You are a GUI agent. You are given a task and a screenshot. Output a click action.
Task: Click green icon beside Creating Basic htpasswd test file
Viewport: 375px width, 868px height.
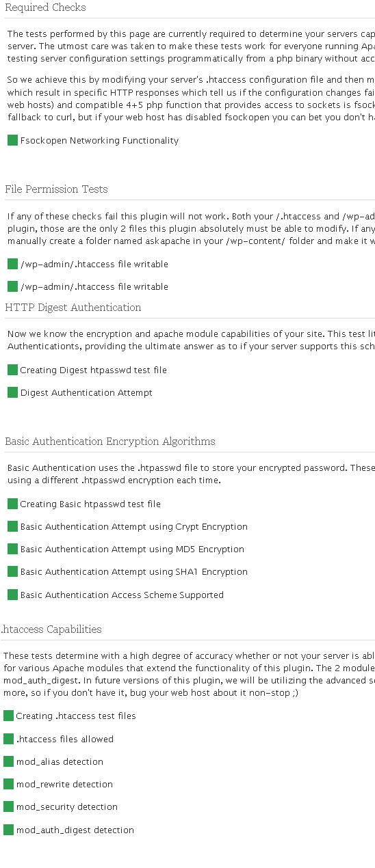(12, 504)
